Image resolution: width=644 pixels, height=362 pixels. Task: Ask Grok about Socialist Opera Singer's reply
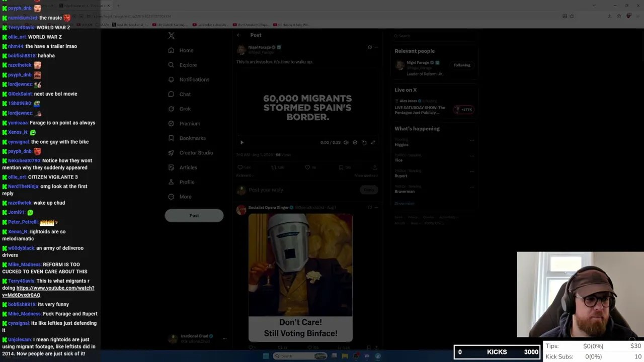[x=369, y=207]
